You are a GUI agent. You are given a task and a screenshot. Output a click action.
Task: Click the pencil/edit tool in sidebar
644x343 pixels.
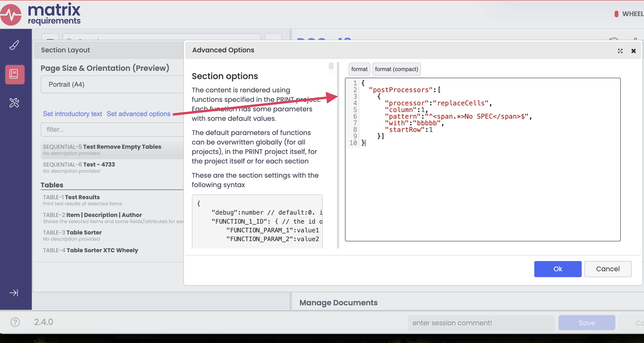[x=14, y=45]
